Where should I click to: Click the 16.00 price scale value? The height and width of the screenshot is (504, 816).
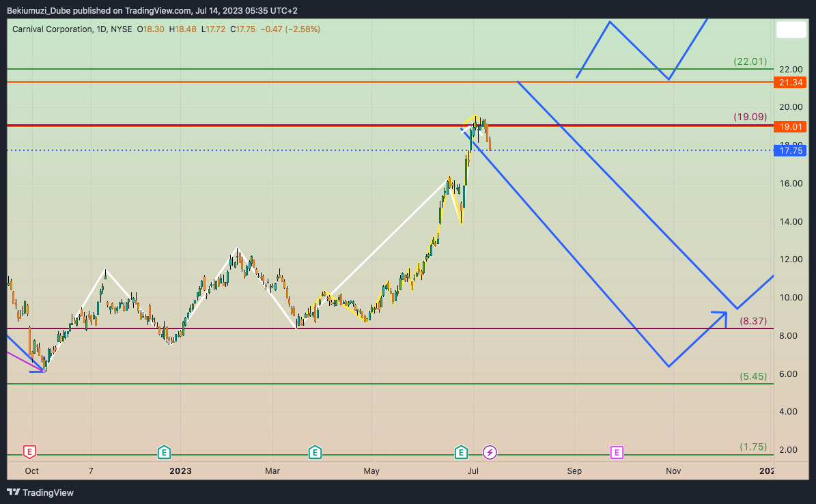tap(791, 183)
